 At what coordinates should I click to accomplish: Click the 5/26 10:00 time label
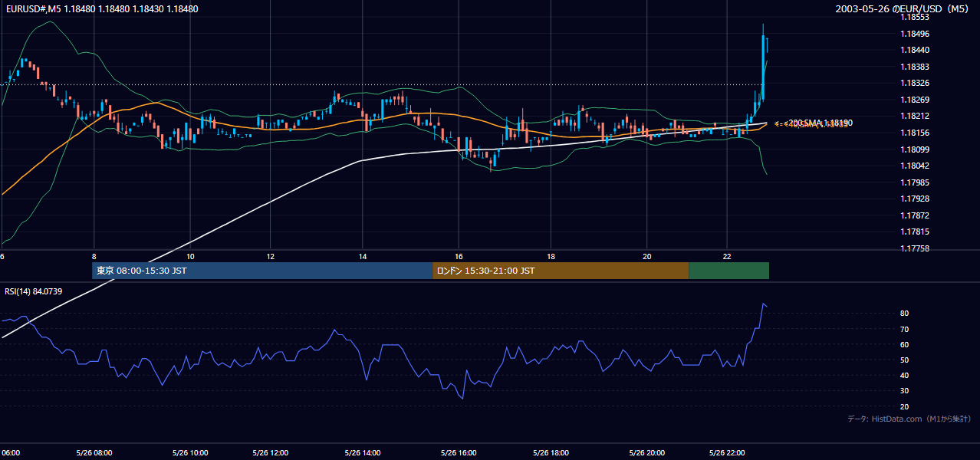point(189,453)
